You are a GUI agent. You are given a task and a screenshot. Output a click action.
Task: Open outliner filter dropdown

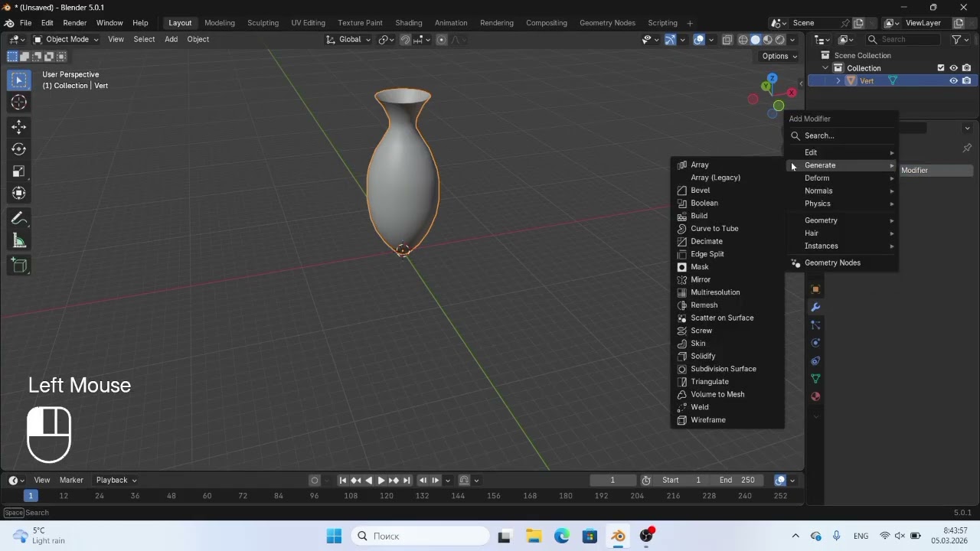[960, 40]
